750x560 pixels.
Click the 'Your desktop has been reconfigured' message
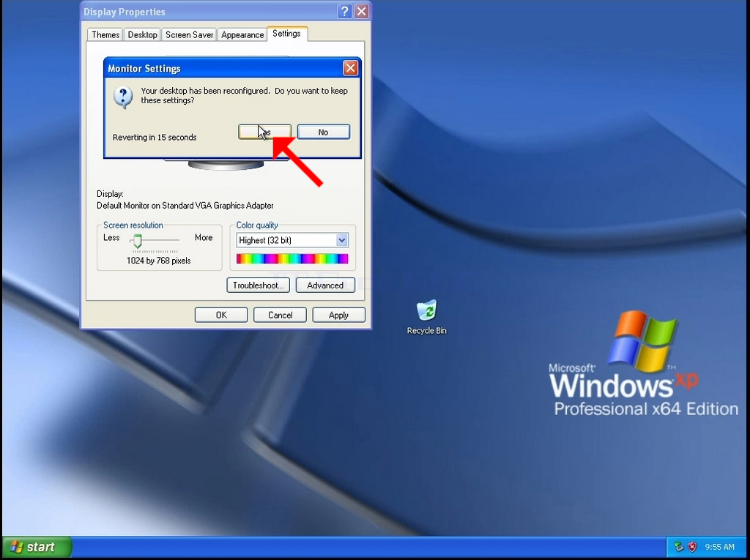245,96
